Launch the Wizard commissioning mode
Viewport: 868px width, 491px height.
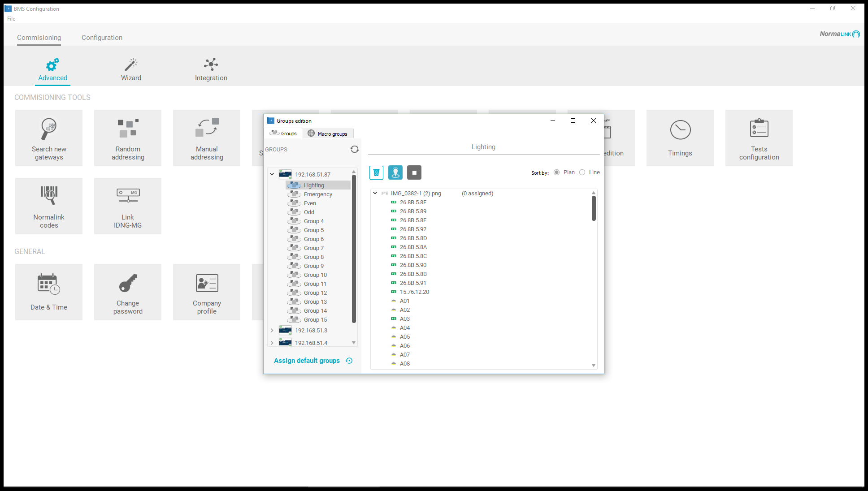pyautogui.click(x=131, y=70)
